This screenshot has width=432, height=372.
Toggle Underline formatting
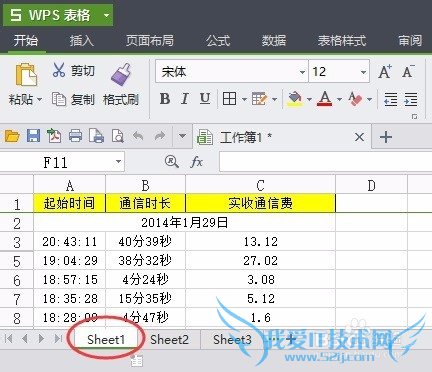[x=205, y=99]
